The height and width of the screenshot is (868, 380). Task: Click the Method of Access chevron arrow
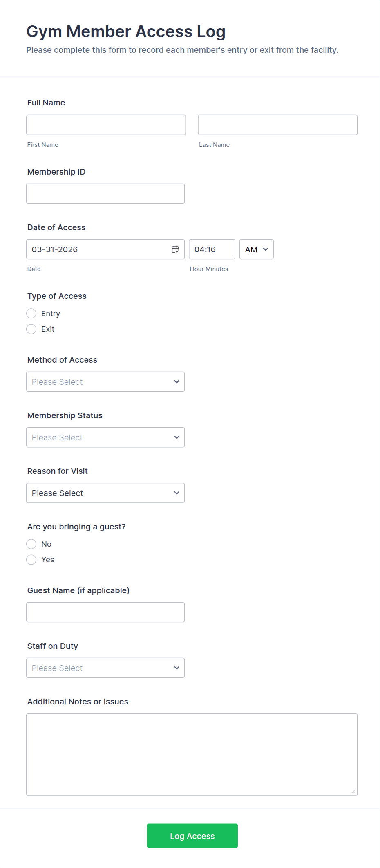click(177, 382)
